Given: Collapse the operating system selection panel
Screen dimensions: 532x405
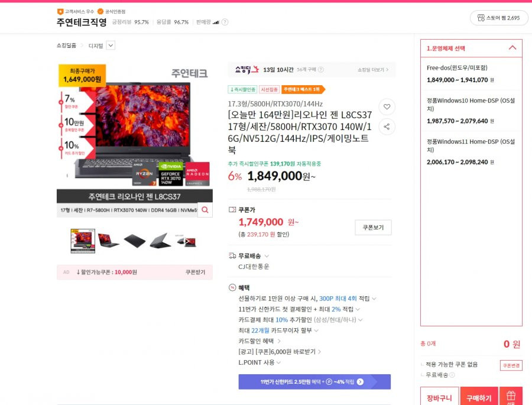Looking at the screenshot, I should point(512,48).
